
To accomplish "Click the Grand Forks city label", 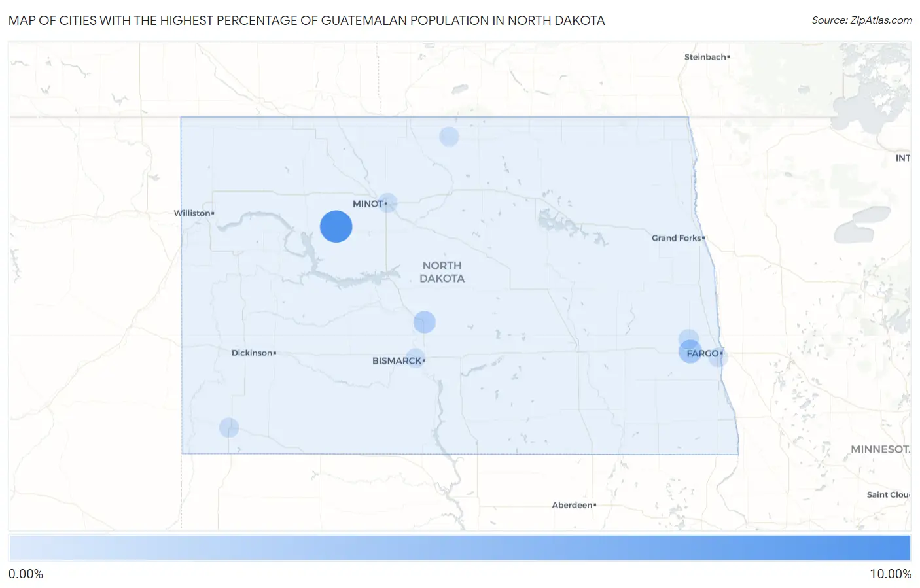I will [x=678, y=238].
